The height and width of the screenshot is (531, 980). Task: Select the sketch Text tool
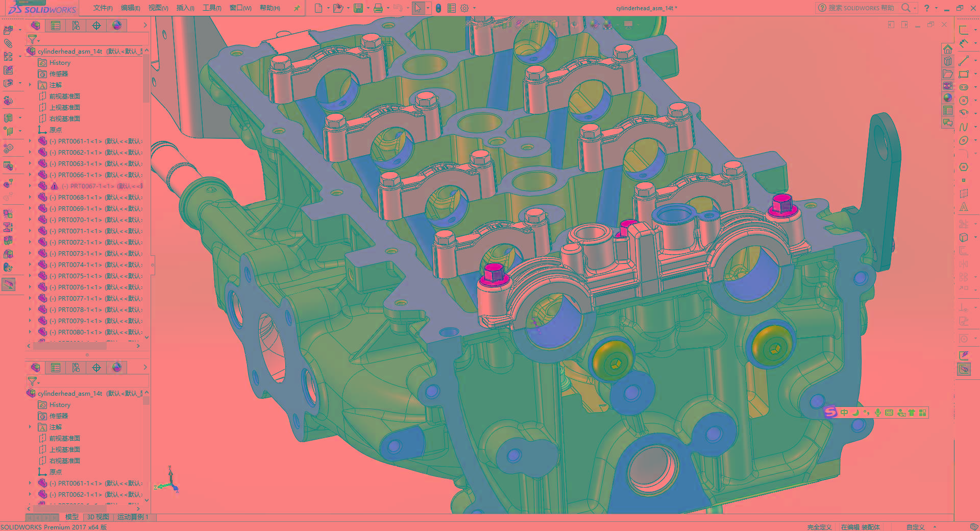click(x=963, y=207)
